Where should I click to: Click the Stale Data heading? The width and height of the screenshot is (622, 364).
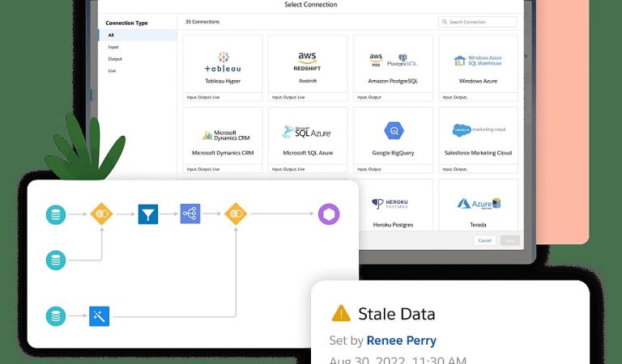[x=397, y=314]
